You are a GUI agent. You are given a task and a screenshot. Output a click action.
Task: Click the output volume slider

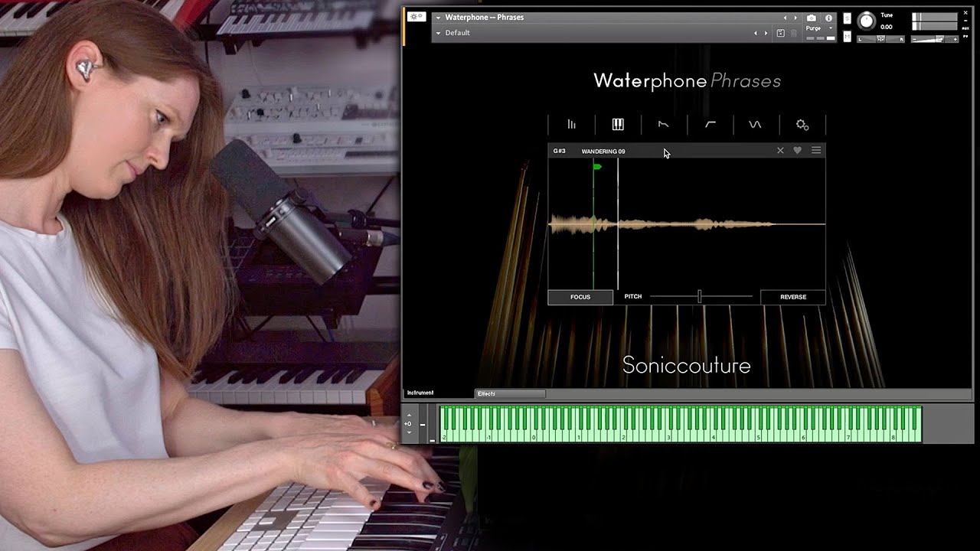tap(939, 39)
